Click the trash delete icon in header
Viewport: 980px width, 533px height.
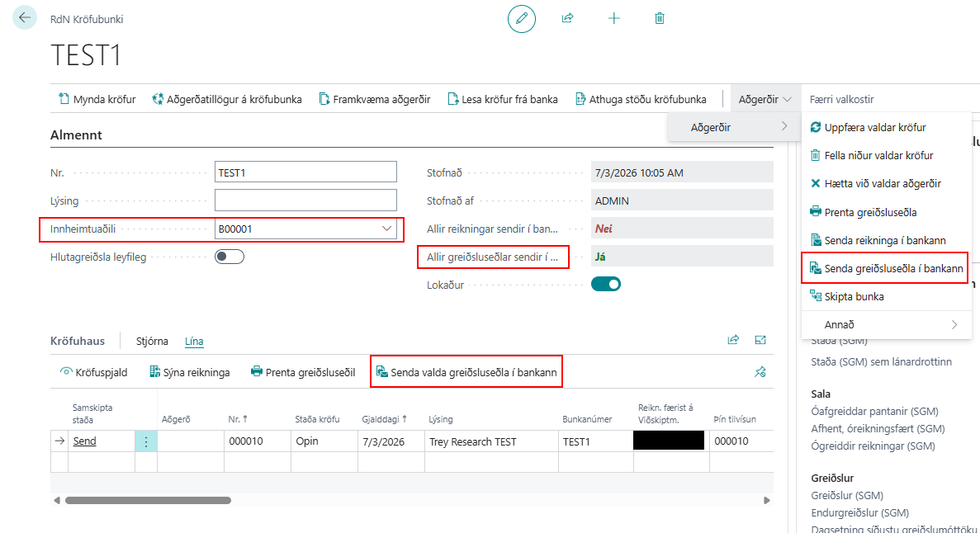tap(660, 19)
